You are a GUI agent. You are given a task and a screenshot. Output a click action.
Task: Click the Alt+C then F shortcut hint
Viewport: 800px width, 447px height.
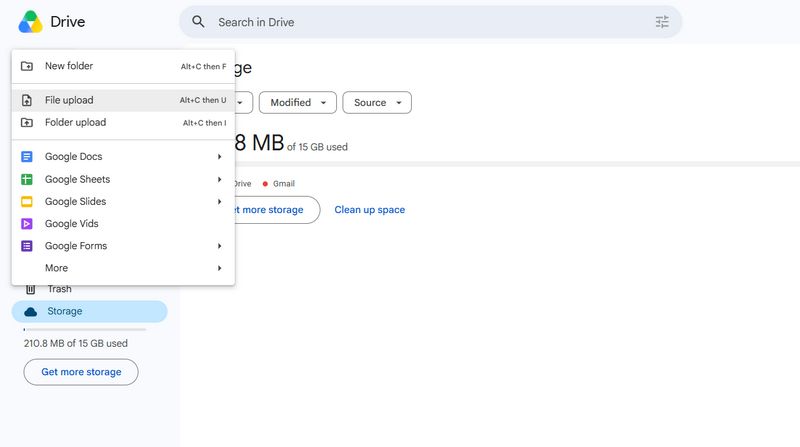[203, 66]
